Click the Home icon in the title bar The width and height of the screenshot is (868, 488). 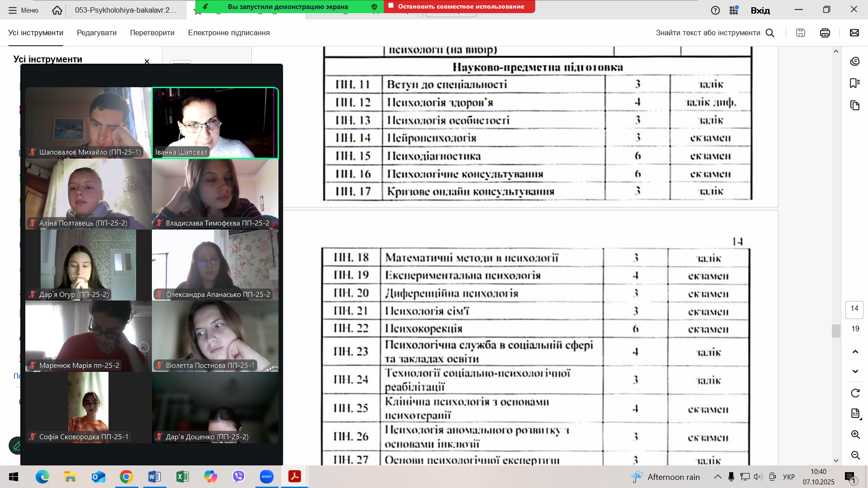click(57, 10)
